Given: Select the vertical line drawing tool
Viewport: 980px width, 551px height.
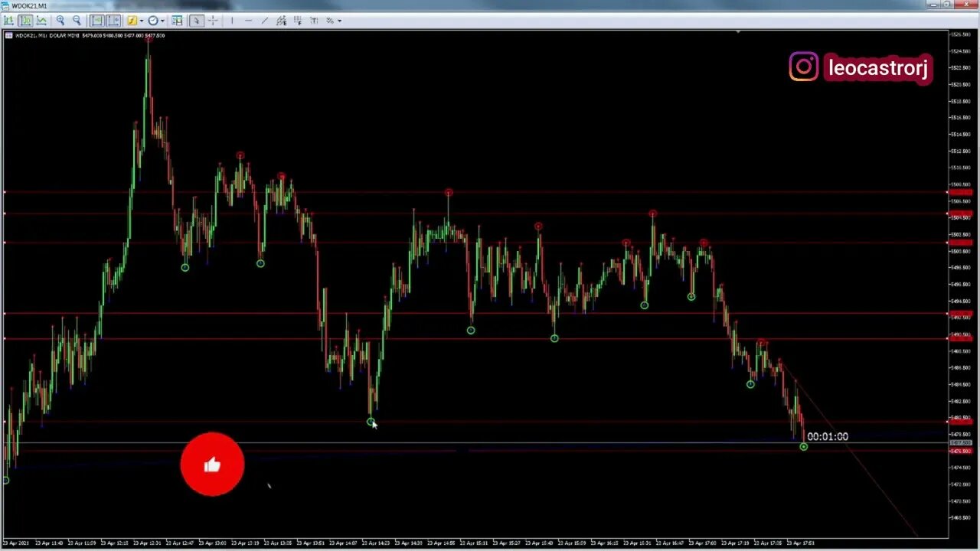Looking at the screenshot, I should 232,21.
